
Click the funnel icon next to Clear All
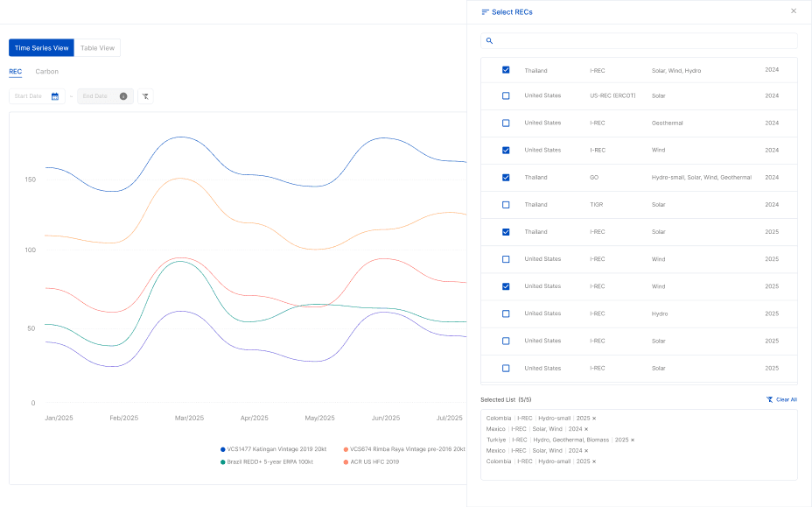(x=769, y=399)
